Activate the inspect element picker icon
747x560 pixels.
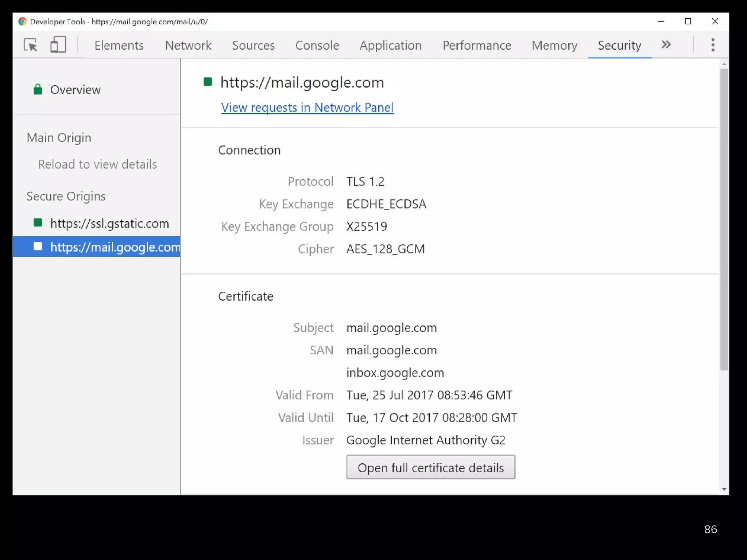31,45
